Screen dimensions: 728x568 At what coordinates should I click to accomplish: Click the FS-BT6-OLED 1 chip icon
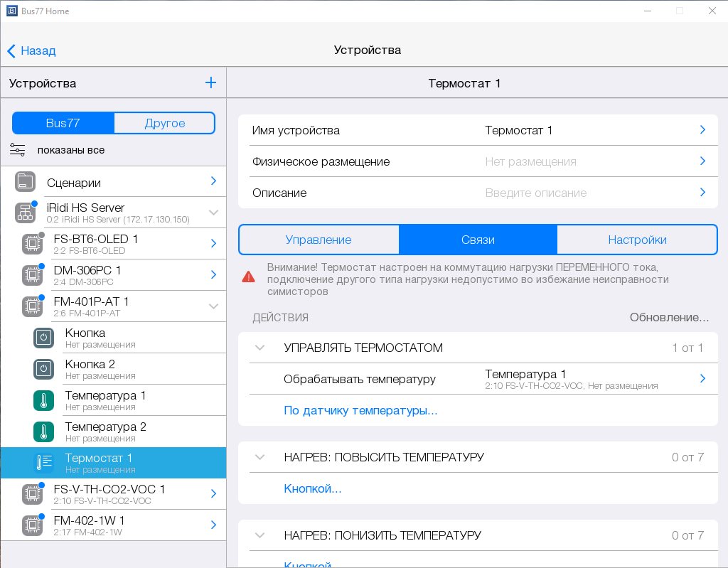tap(32, 244)
